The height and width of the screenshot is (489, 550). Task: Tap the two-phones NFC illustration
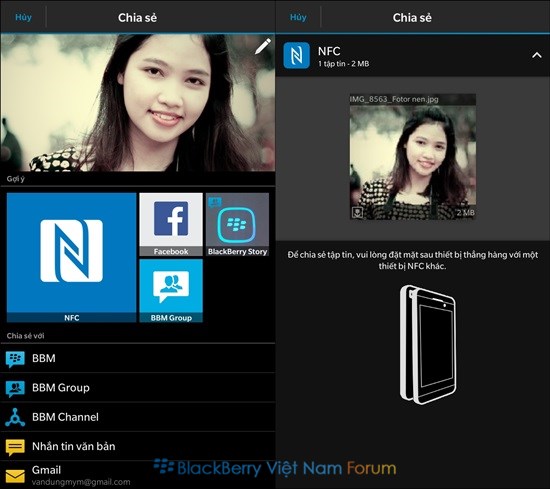(428, 344)
